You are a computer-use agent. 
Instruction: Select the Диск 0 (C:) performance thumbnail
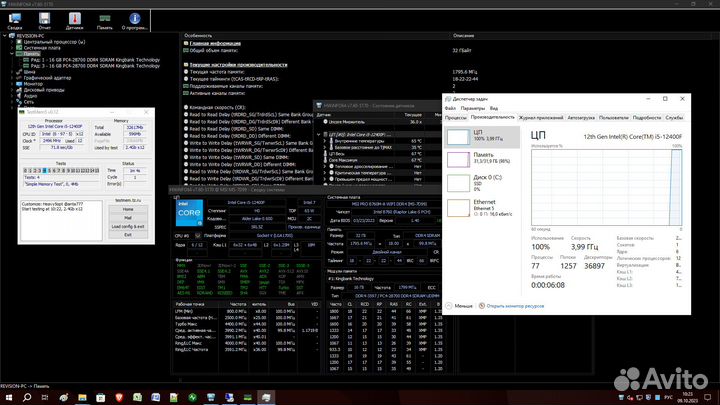(482, 183)
